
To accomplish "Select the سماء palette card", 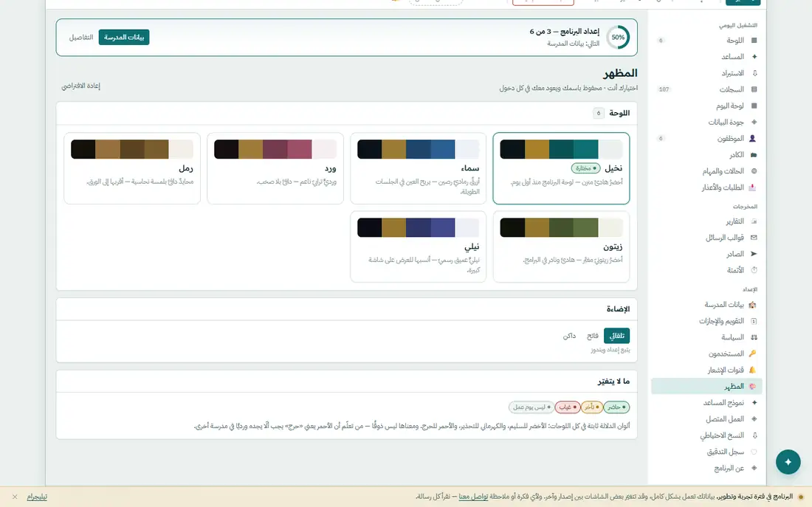I will tap(418, 168).
